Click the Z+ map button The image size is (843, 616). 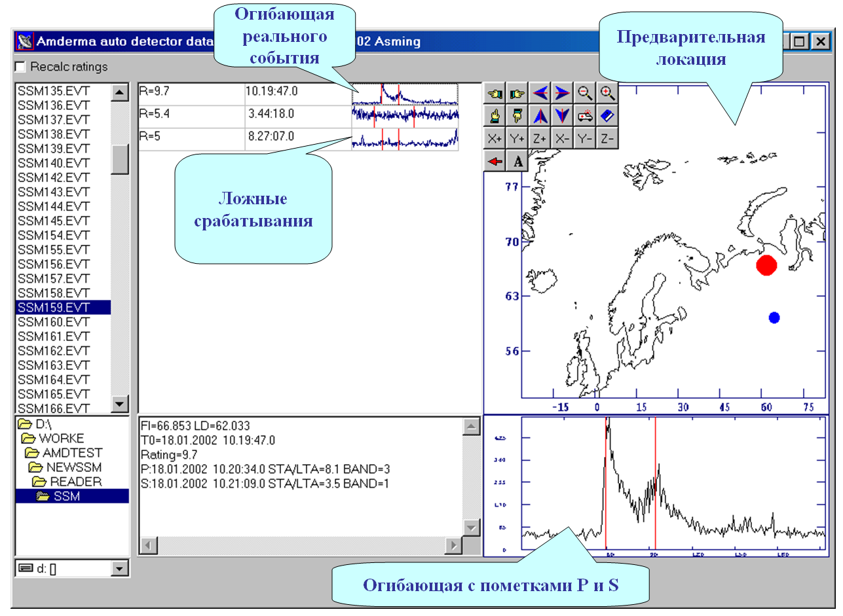pos(540,138)
